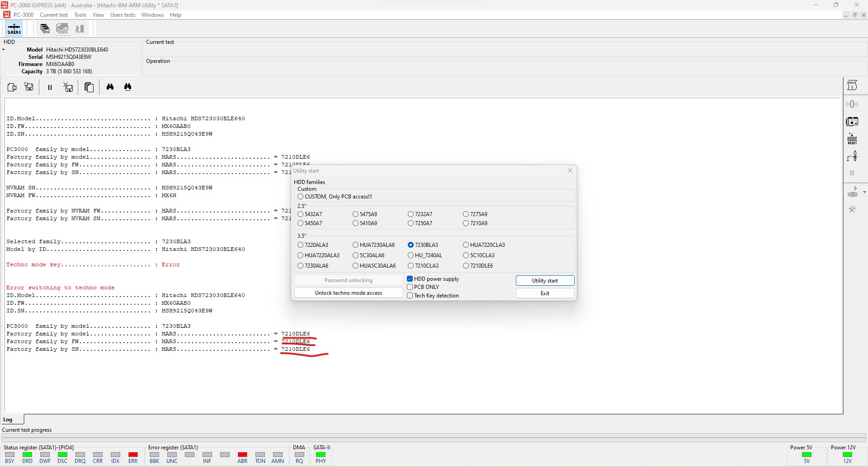Click the PCB chip icon on the right sidebar

coord(853,121)
